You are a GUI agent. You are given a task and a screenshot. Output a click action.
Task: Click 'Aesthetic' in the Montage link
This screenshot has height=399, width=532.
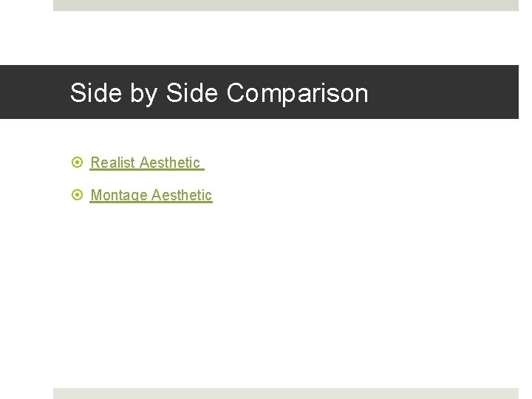pyautogui.click(x=182, y=195)
